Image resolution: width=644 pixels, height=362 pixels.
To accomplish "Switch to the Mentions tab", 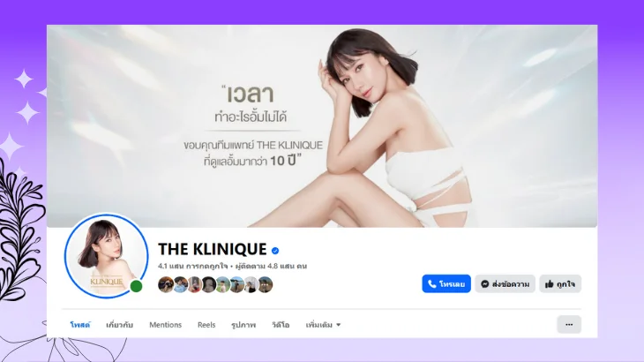I will point(165,325).
